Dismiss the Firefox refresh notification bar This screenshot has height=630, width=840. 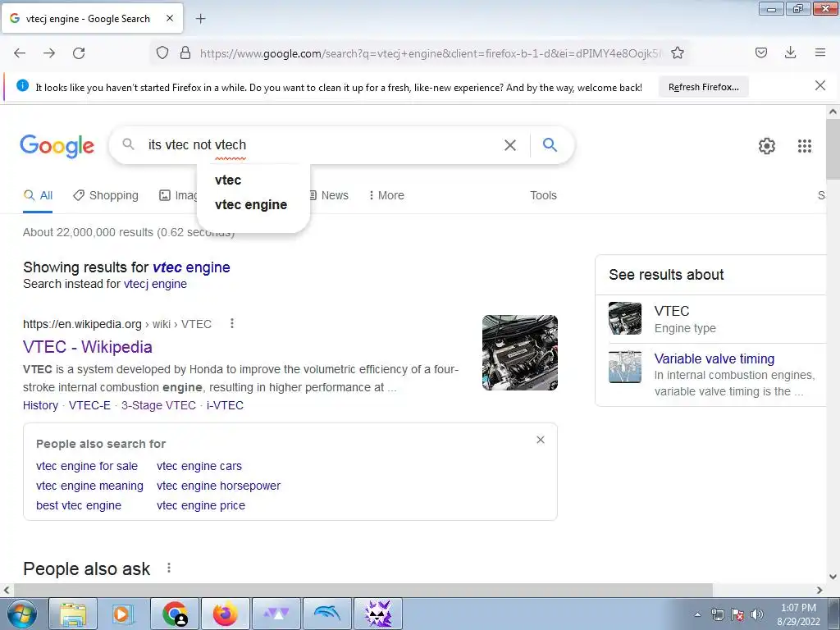coord(820,85)
